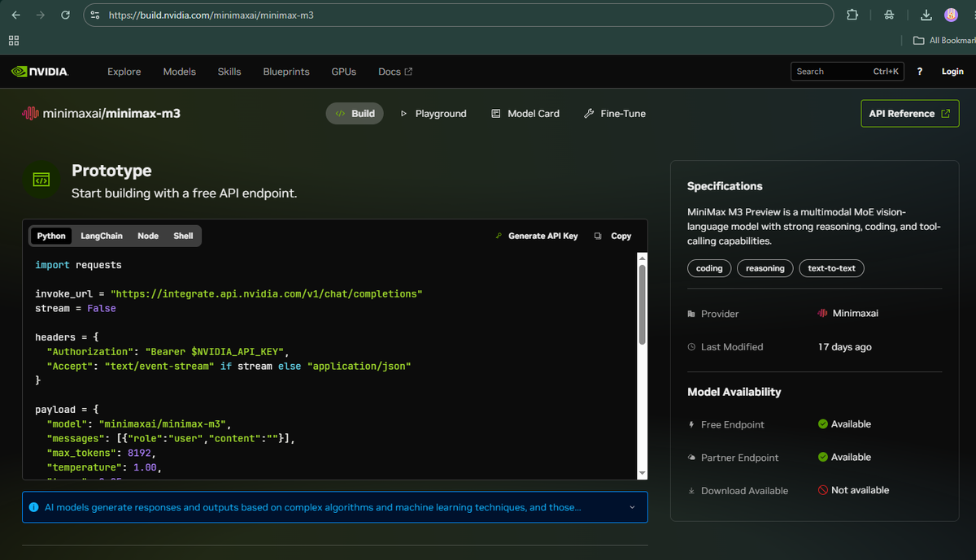The width and height of the screenshot is (976, 560).
Task: Select the Shell code tab
Action: [183, 236]
